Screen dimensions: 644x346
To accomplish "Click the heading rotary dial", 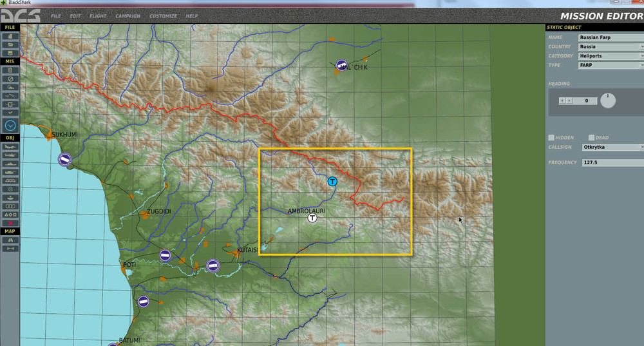I will 608,101.
